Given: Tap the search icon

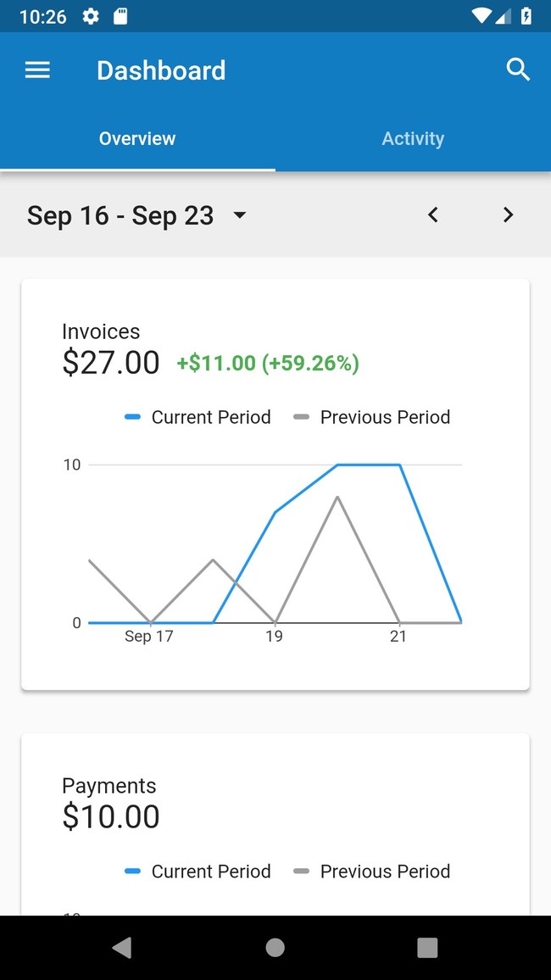Looking at the screenshot, I should 518,70.
